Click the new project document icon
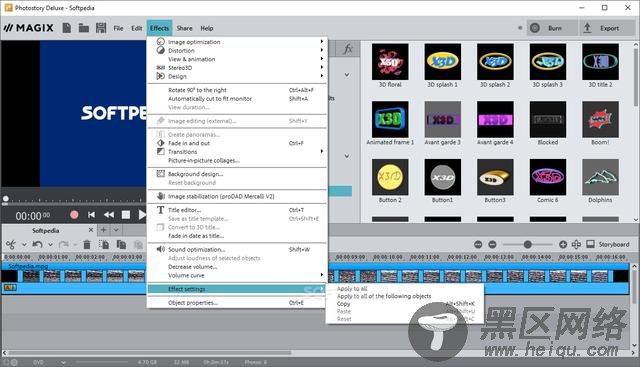The width and height of the screenshot is (640, 367). (x=67, y=28)
